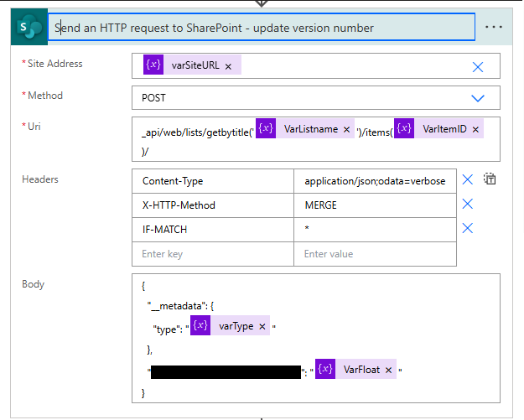
Task: Remove the VarListname token from Uri
Action: point(346,129)
